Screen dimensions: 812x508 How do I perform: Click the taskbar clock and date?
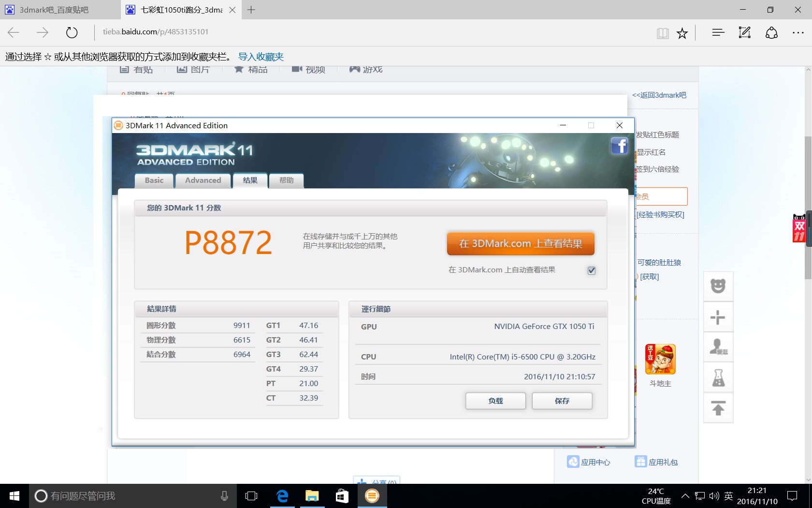pos(757,496)
